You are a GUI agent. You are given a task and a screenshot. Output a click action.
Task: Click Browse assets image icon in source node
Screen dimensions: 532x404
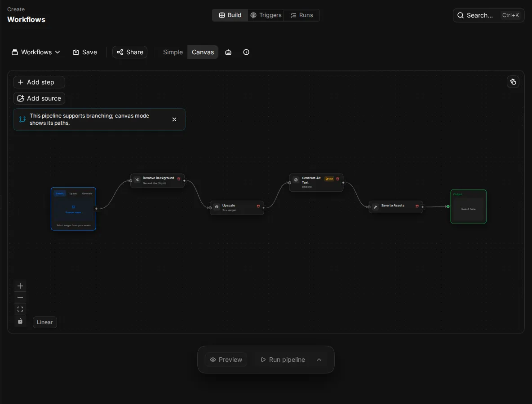pyautogui.click(x=73, y=207)
